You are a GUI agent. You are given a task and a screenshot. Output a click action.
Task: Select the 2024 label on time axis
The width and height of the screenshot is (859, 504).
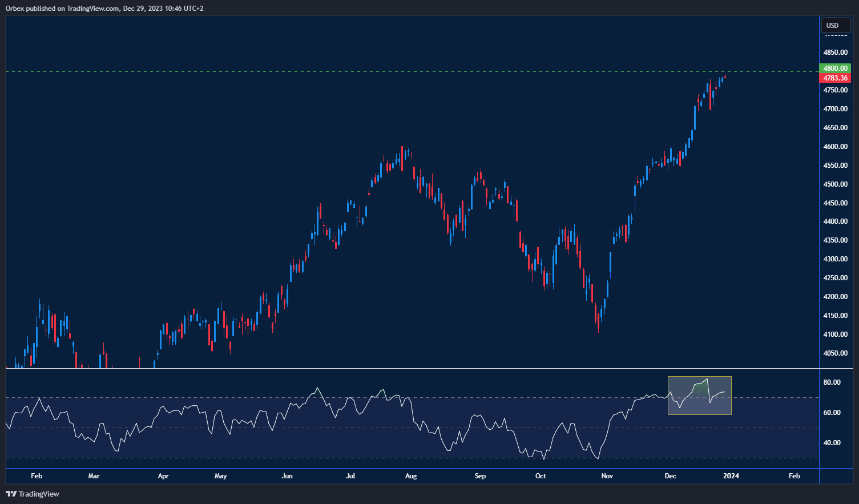coord(731,475)
